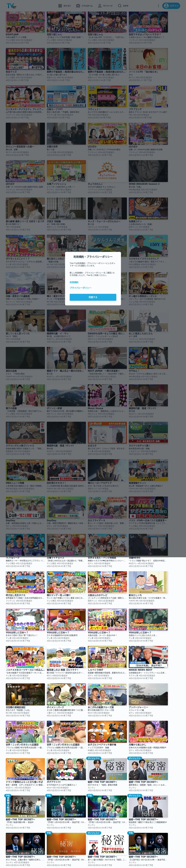Image resolution: width=186 pixels, height=868 pixels.
Task: Open the EIGHT-JAM thumbnail
Action: [25, 22]
